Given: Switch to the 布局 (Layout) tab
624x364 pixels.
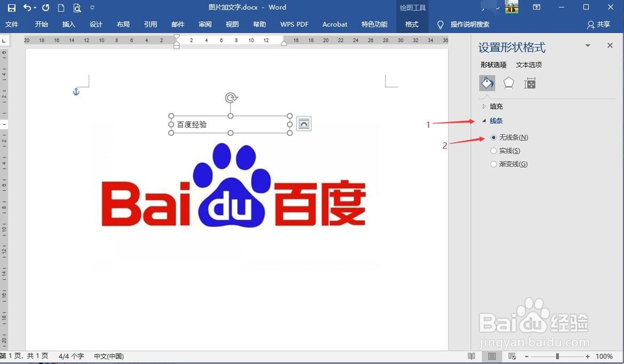Looking at the screenshot, I should pyautogui.click(x=124, y=24).
